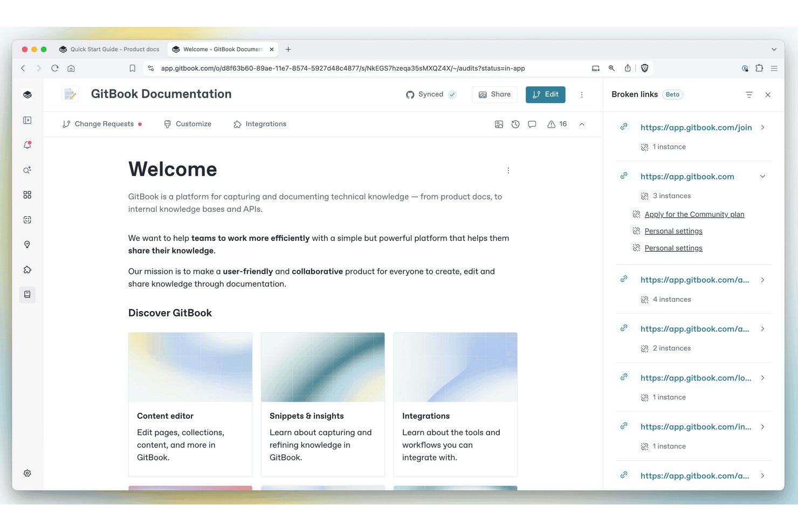
Task: Open the Integrations card
Action: 456,404
